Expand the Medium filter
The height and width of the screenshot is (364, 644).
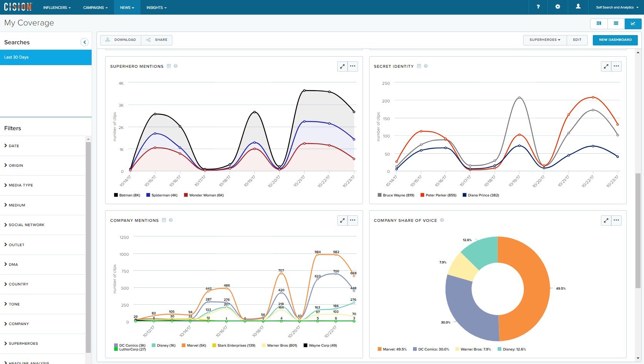point(42,205)
